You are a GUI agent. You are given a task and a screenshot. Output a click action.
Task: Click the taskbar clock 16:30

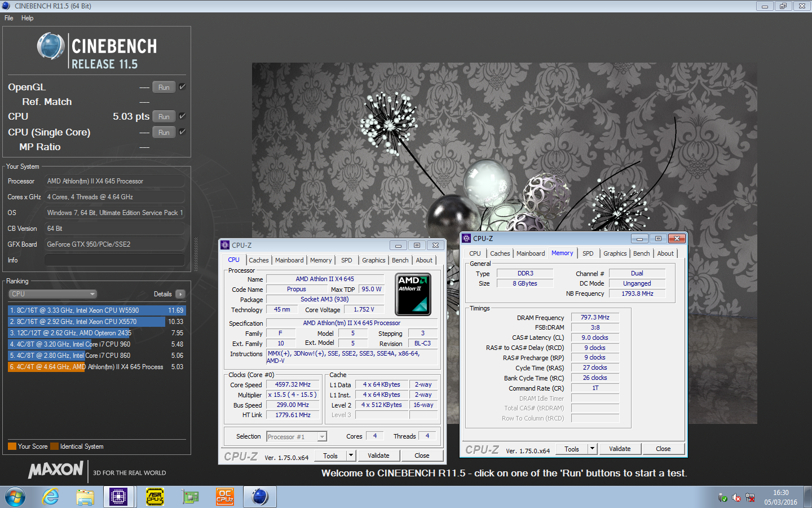pyautogui.click(x=781, y=493)
